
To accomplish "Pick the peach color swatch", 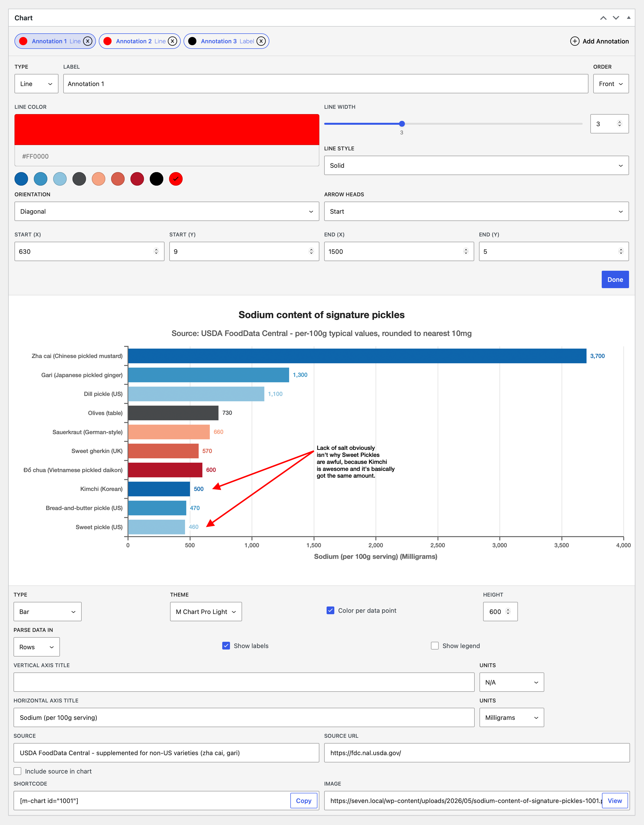I will tap(99, 179).
